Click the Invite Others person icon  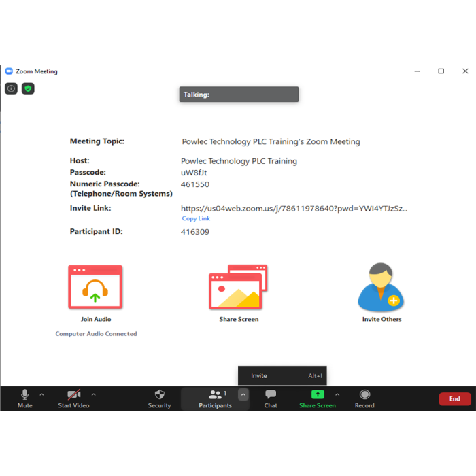(381, 287)
